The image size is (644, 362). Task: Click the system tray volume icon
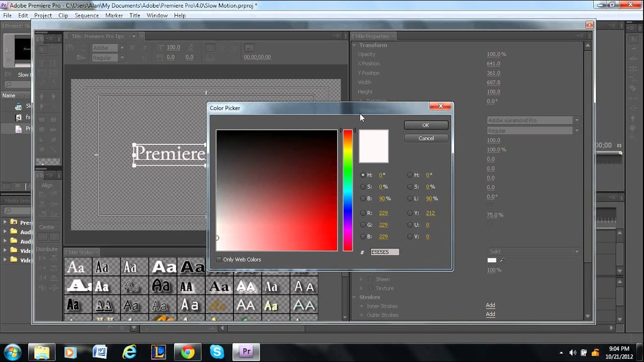573,352
